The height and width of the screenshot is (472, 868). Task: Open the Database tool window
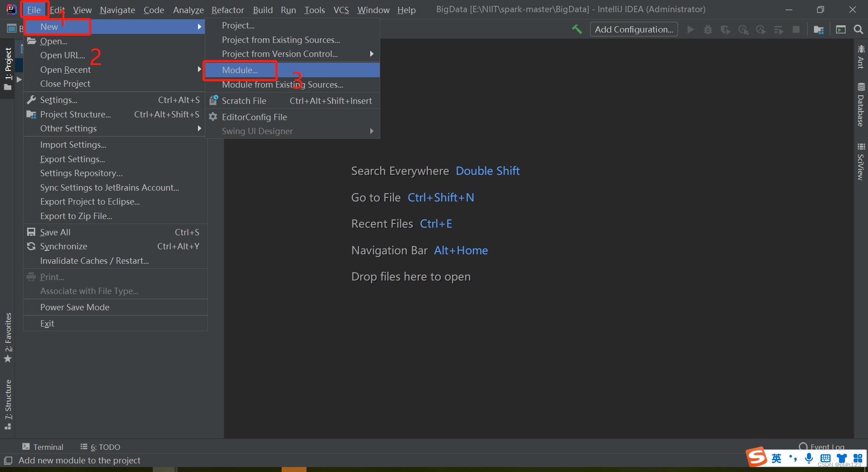point(861,105)
